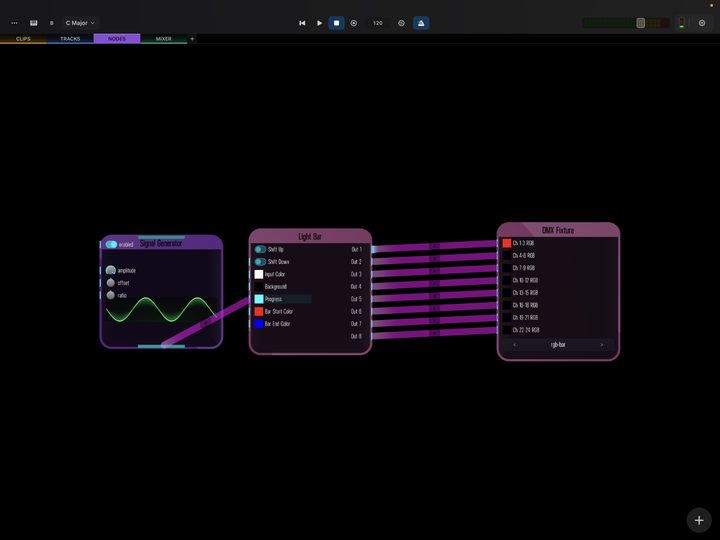Toggle the Shift Down switch
Screen dimensions: 720x540
(x=260, y=262)
